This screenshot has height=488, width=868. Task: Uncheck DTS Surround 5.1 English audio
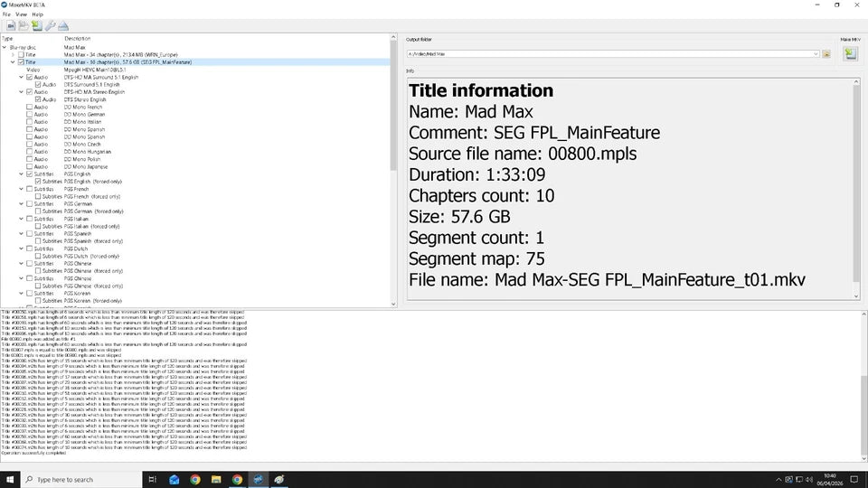[38, 85]
